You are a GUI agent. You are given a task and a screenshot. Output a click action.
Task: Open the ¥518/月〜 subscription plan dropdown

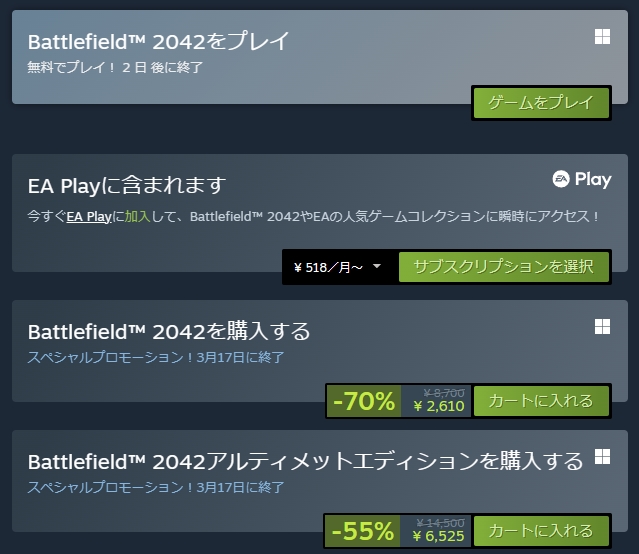(x=338, y=267)
